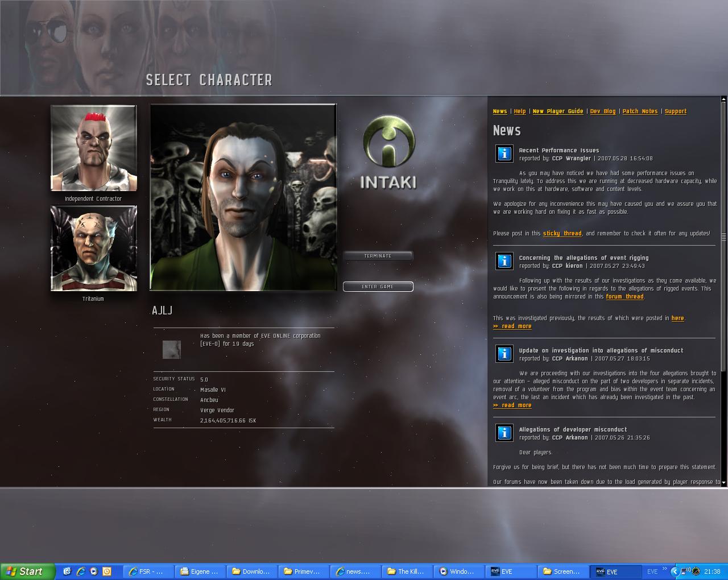
Task: Open the Dev Blog link
Action: tap(603, 111)
